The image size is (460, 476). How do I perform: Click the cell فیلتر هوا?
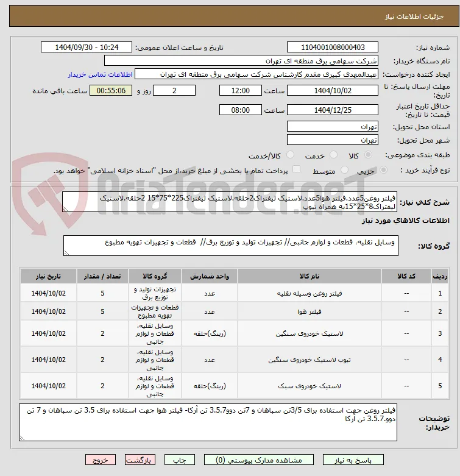pyautogui.click(x=310, y=311)
